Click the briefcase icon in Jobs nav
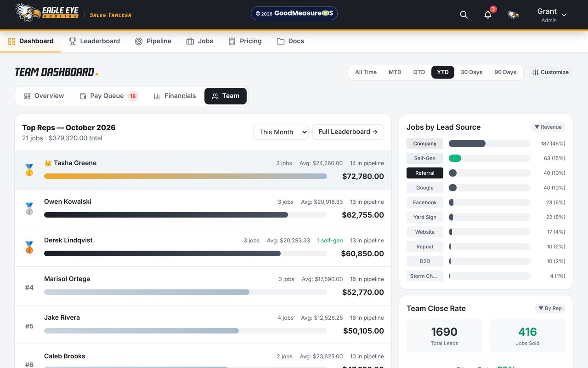Image resolution: width=588 pixels, height=368 pixels. pyautogui.click(x=190, y=41)
